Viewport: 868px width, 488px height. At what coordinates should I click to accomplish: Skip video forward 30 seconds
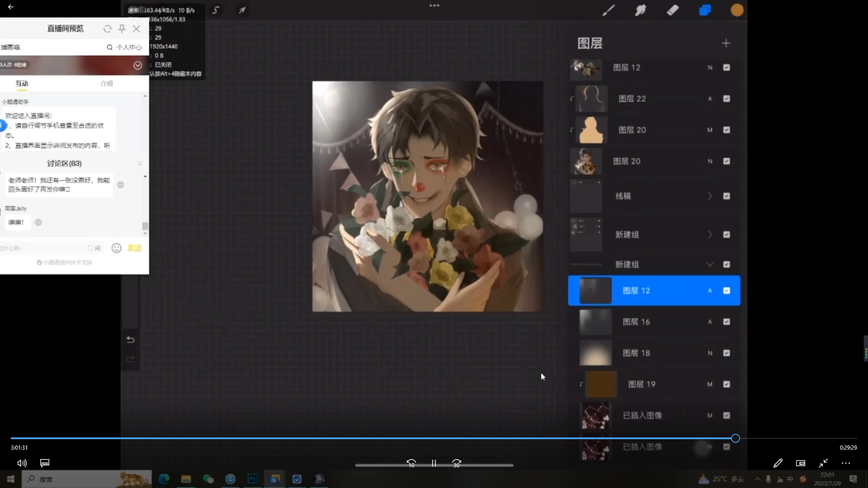click(x=457, y=463)
